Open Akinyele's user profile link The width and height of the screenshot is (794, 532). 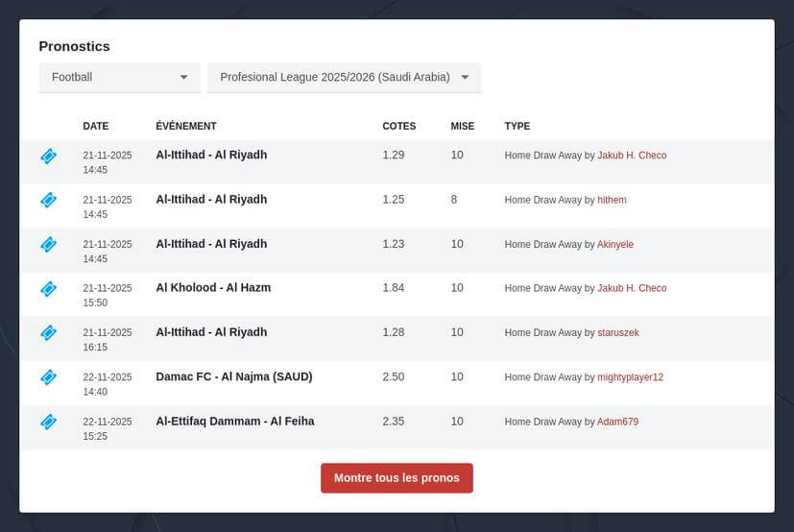pos(615,245)
